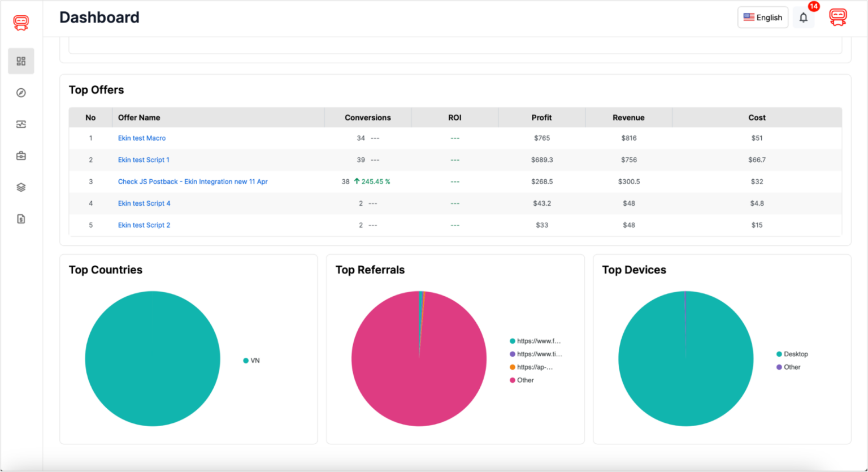Toggle the Desktop legend entry in Top Devices

coord(793,354)
